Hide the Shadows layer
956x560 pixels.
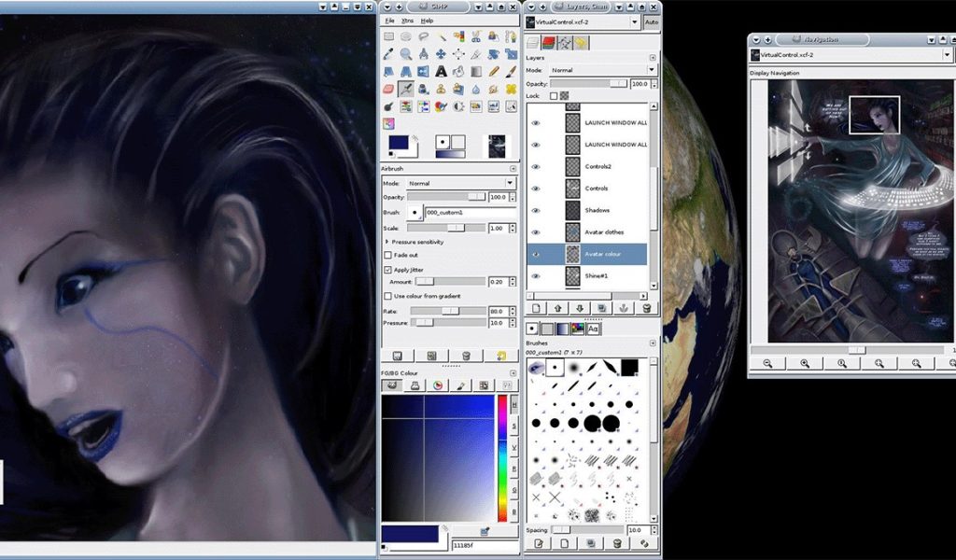535,212
